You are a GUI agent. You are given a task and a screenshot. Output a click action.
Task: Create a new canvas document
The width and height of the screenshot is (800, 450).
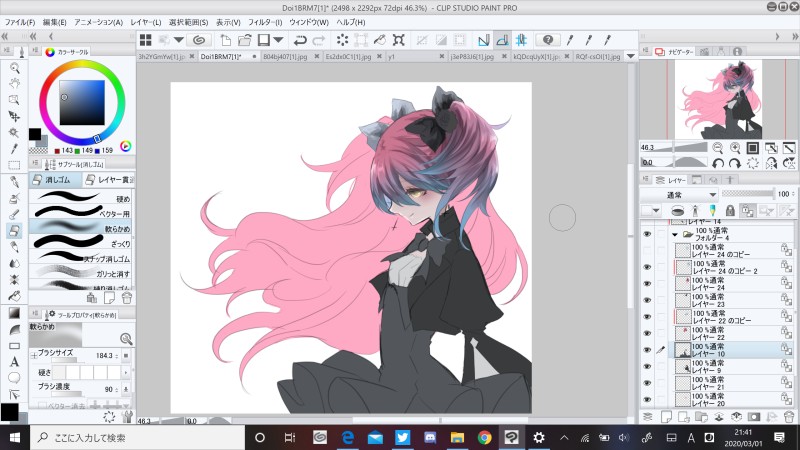pos(226,40)
